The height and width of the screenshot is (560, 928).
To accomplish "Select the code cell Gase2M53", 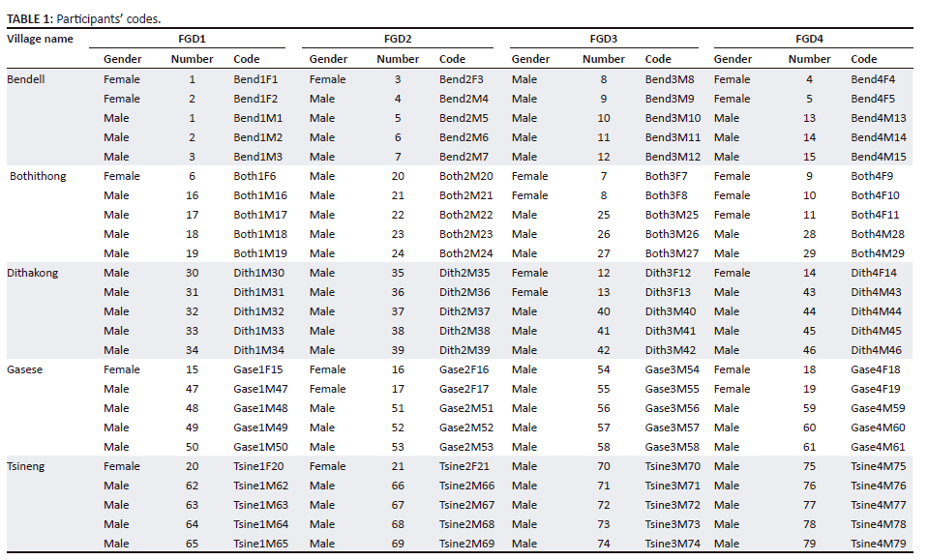I will [465, 447].
